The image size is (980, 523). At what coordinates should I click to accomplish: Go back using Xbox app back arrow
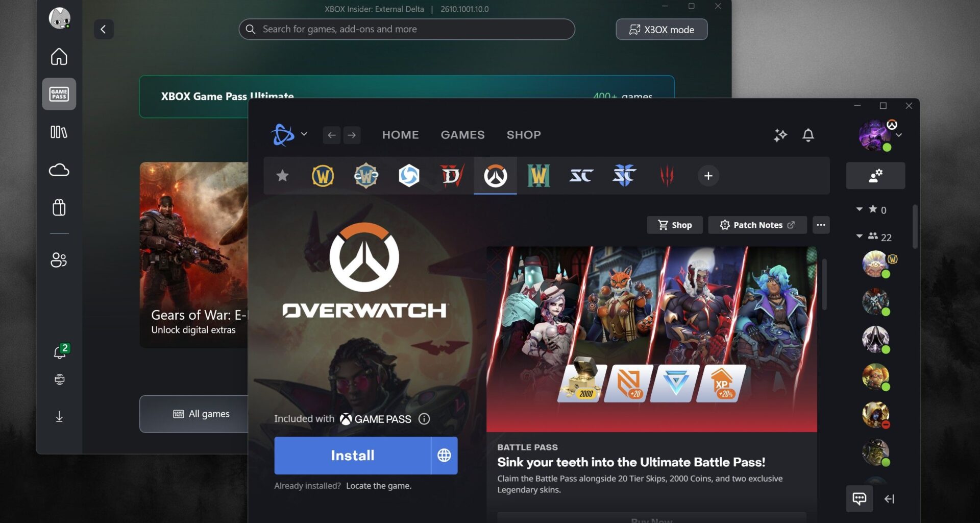104,29
